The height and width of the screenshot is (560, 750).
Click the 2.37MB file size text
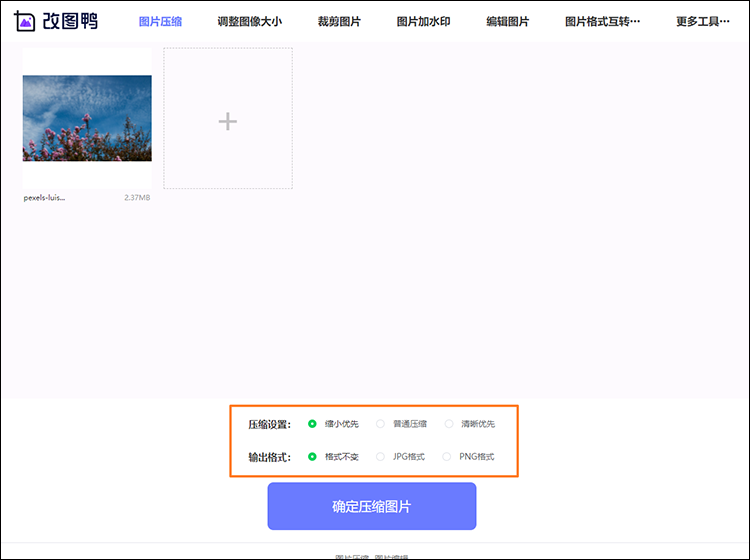(137, 198)
